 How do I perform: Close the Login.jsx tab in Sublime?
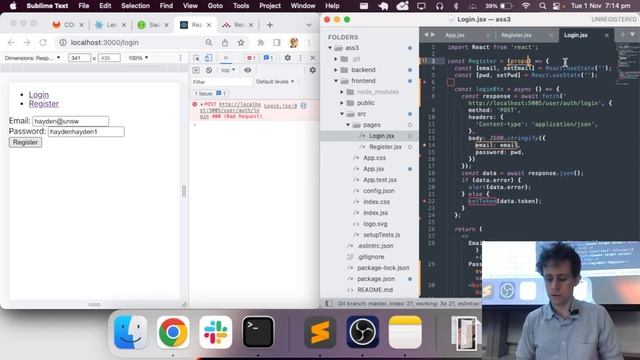(607, 36)
